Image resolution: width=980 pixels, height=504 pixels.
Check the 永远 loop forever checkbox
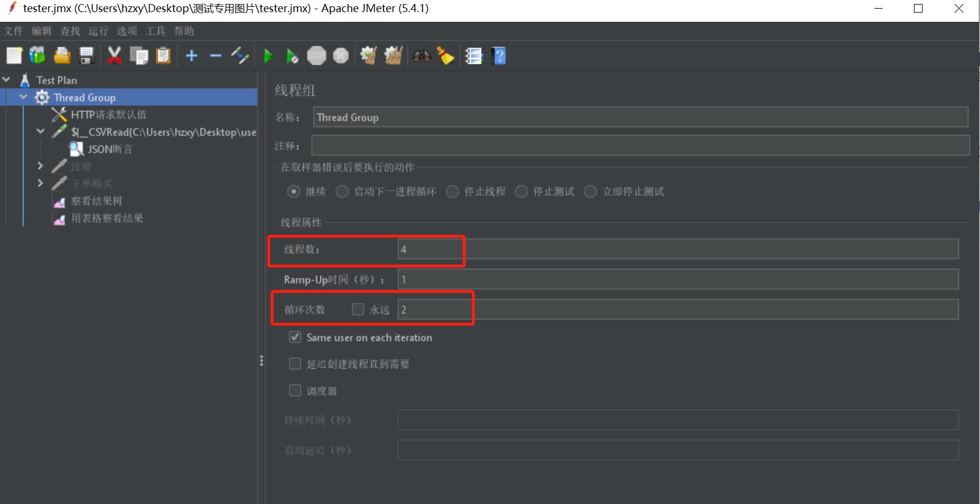[358, 310]
